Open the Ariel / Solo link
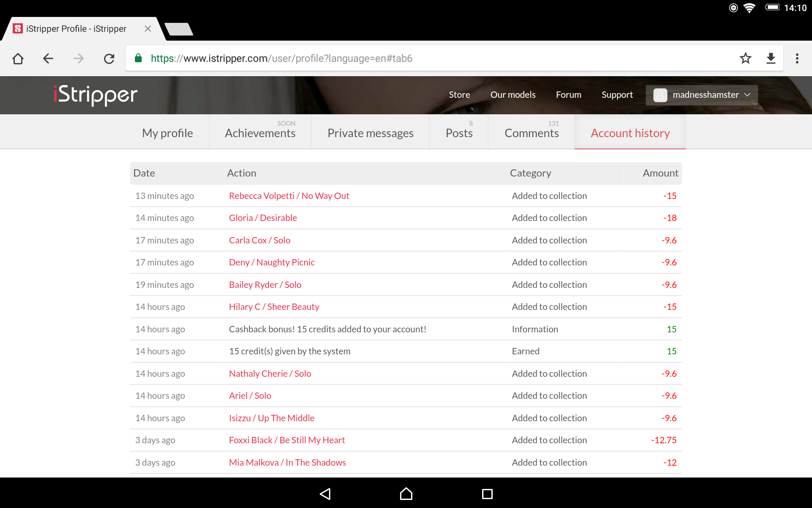The image size is (812, 508). tap(250, 395)
